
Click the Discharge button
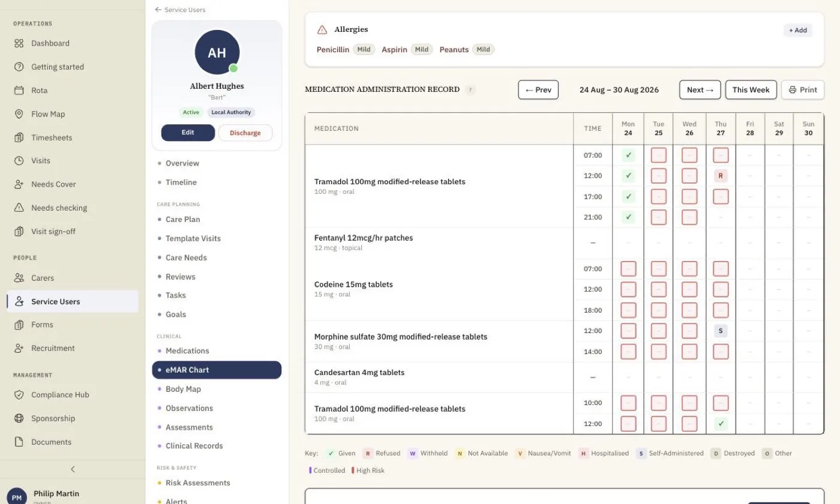(x=245, y=133)
